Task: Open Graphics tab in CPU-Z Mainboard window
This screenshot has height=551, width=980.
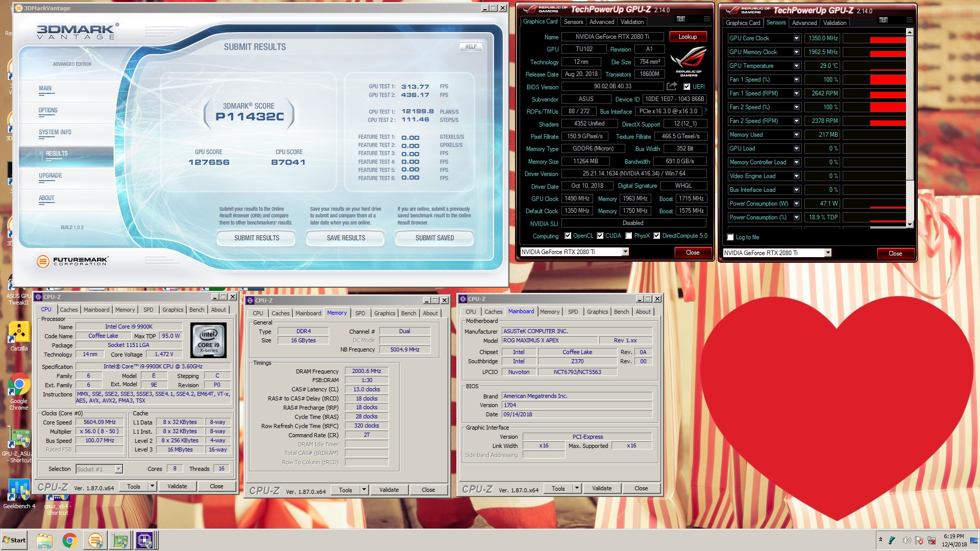Action: 597,312
